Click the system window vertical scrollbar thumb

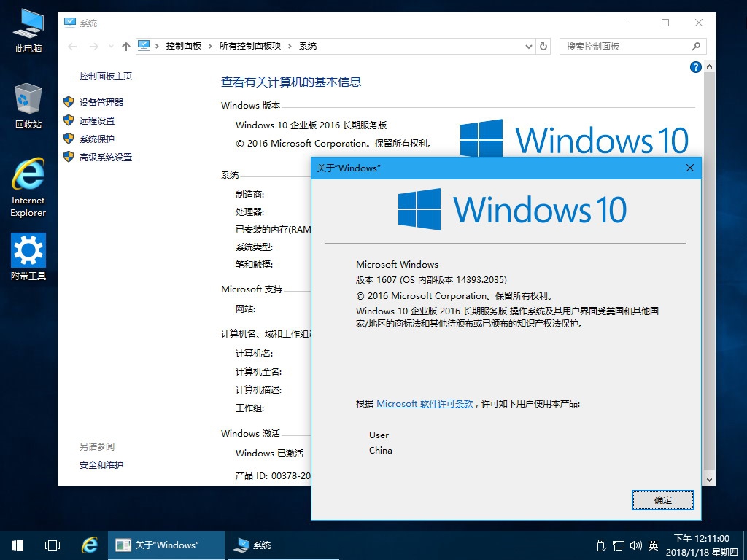click(709, 271)
